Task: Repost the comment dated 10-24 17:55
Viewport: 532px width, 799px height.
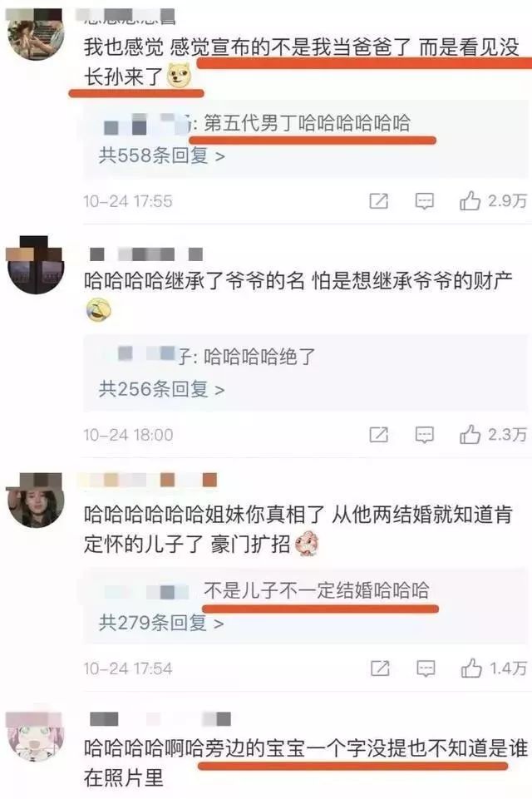Action: pos(378,201)
